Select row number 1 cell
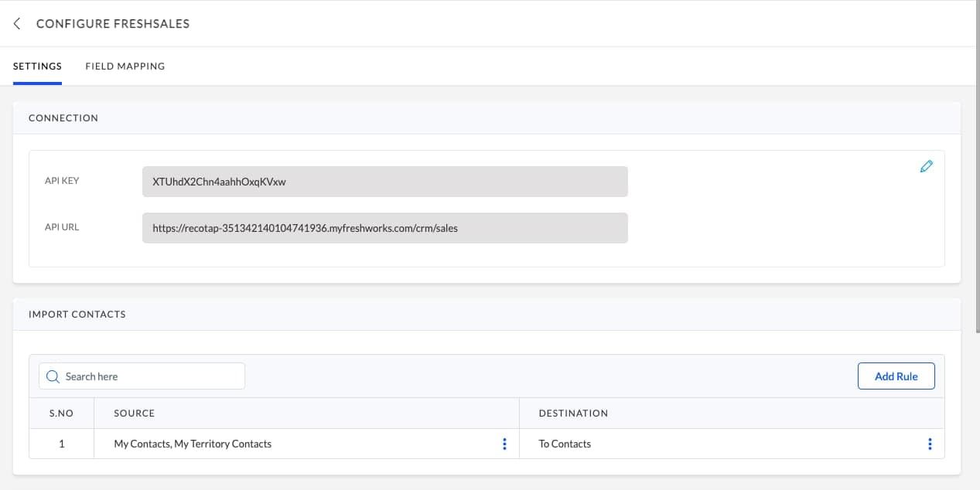Image resolution: width=980 pixels, height=490 pixels. 61,444
